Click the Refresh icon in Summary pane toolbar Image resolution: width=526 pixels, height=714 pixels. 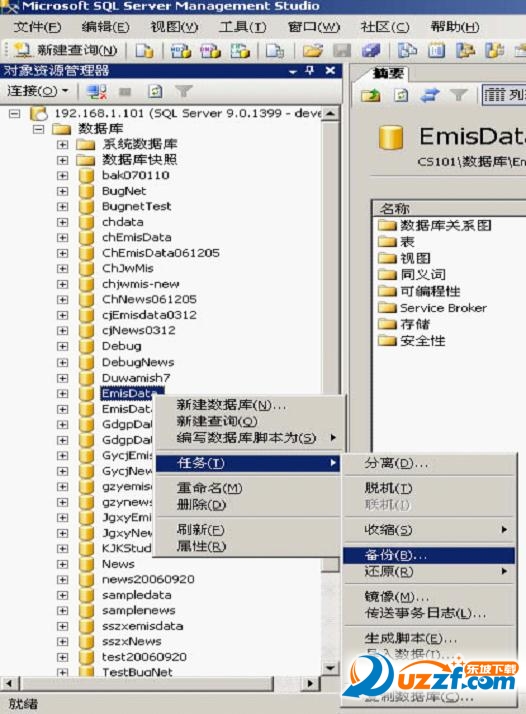(401, 95)
